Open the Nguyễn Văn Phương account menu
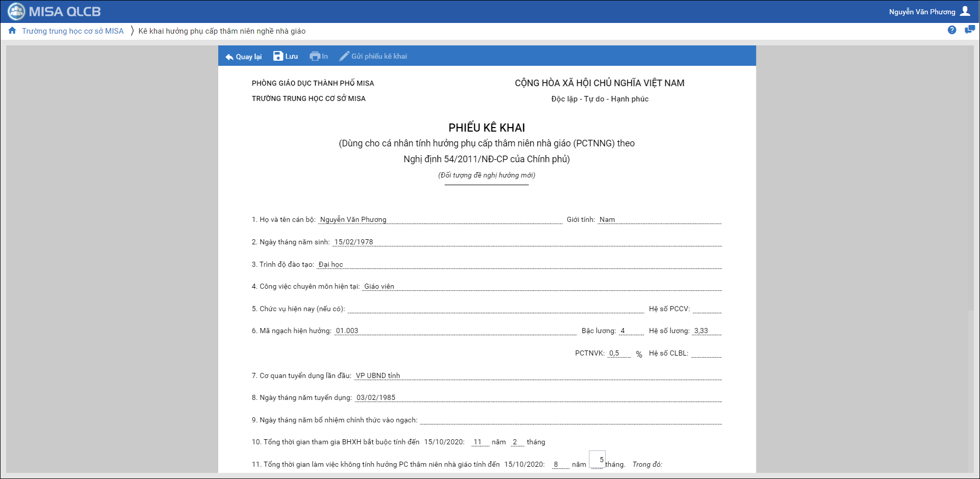 coord(922,12)
